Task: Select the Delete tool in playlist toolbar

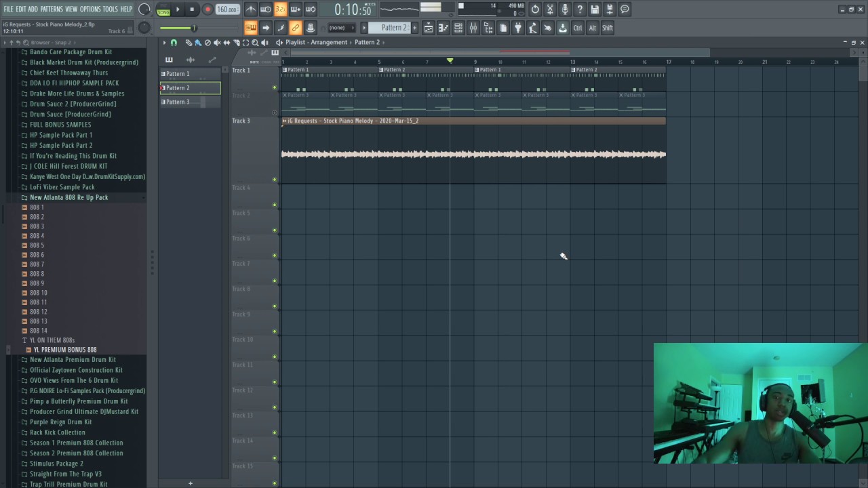Action: [x=208, y=42]
